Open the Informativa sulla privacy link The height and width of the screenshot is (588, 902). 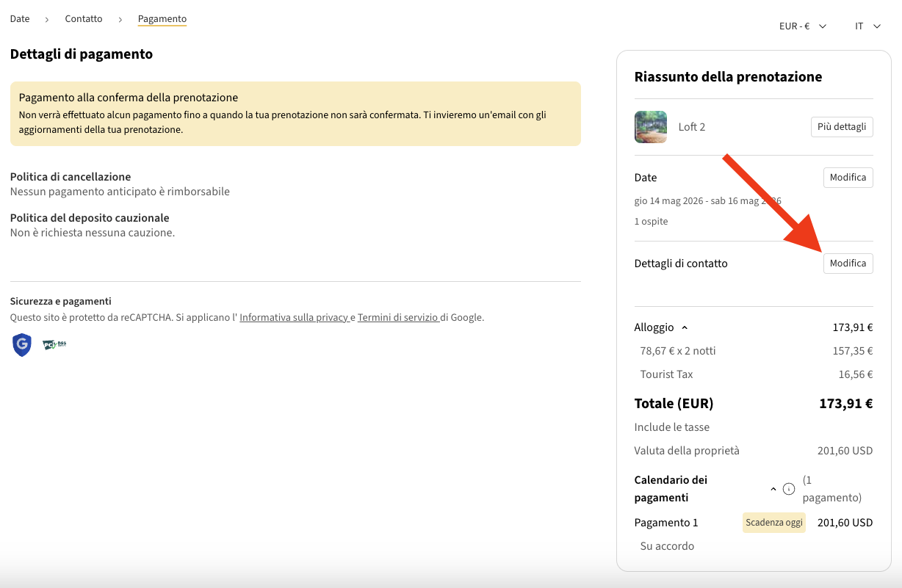click(294, 318)
